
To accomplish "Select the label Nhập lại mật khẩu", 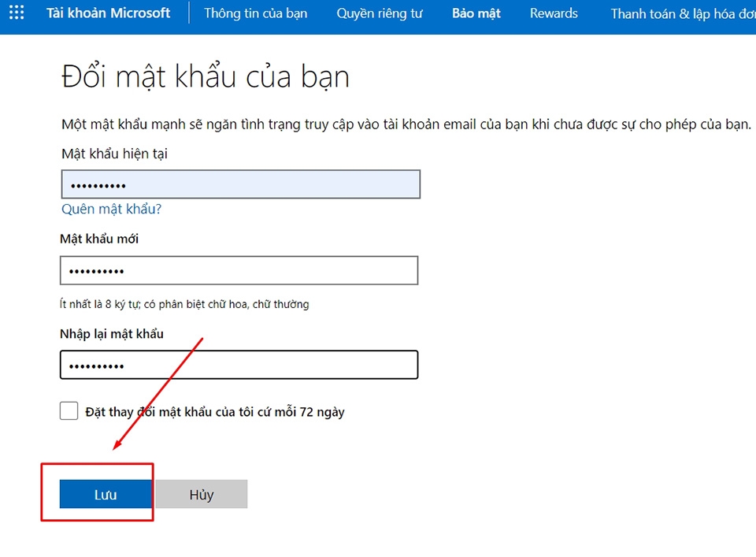I will pyautogui.click(x=111, y=334).
